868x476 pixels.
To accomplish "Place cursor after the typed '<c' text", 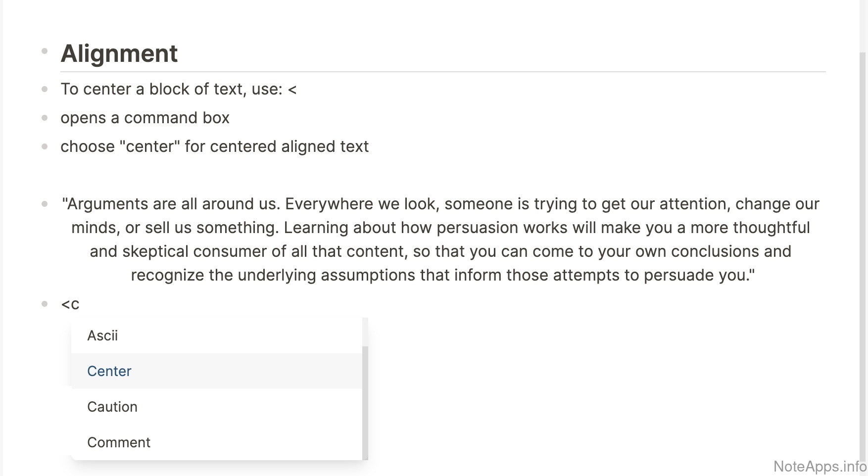I will 80,304.
